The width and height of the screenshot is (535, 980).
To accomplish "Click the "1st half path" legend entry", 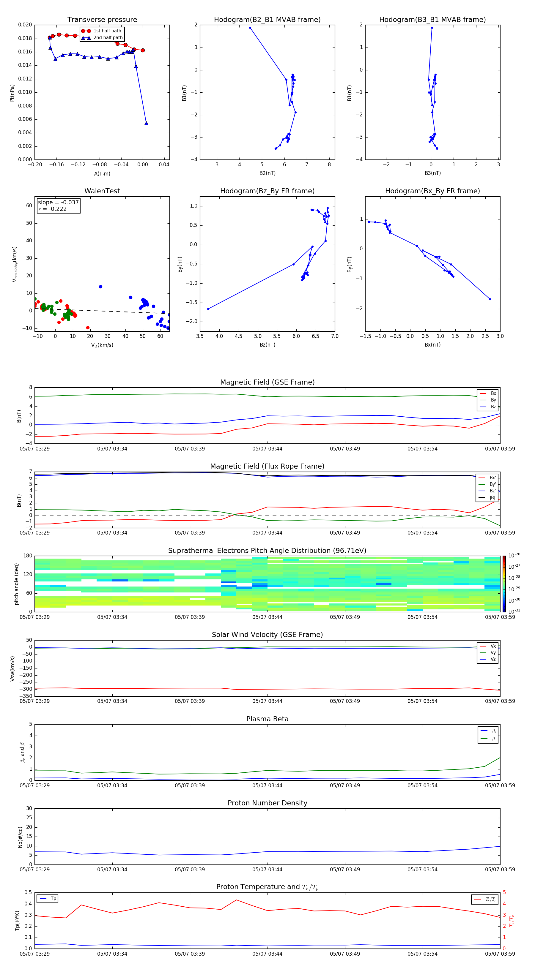I will (101, 31).
